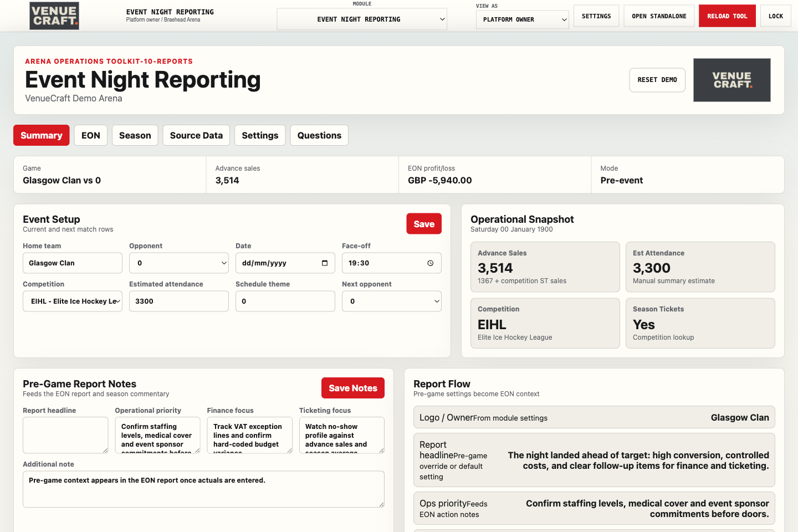Click the Reload Tool button

coord(727,16)
